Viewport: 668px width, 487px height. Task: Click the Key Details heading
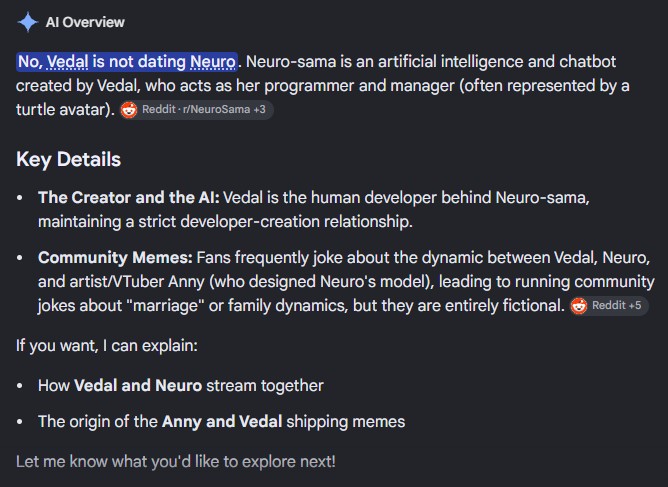[69, 159]
